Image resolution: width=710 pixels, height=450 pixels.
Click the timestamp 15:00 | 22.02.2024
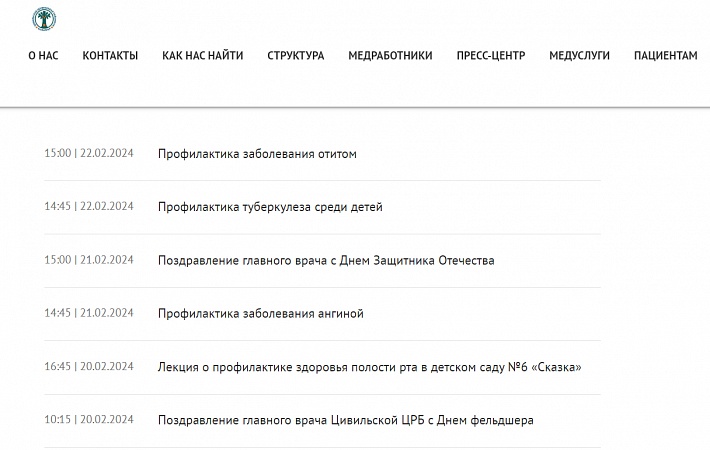pos(89,153)
